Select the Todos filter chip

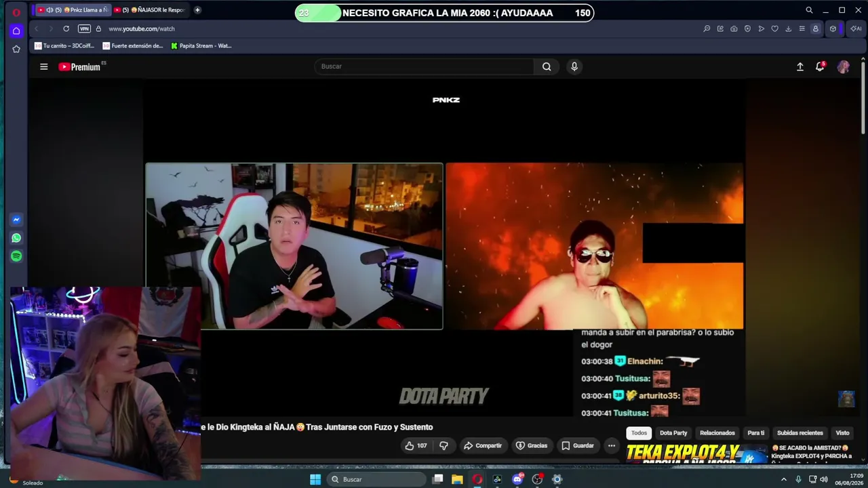pyautogui.click(x=639, y=432)
